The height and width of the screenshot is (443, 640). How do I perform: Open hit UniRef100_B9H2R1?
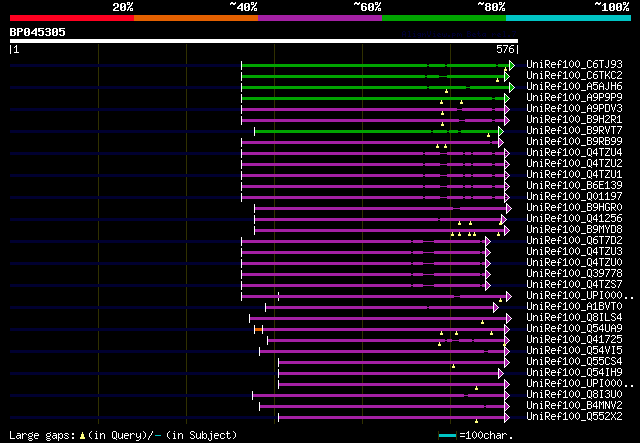[x=574, y=120]
